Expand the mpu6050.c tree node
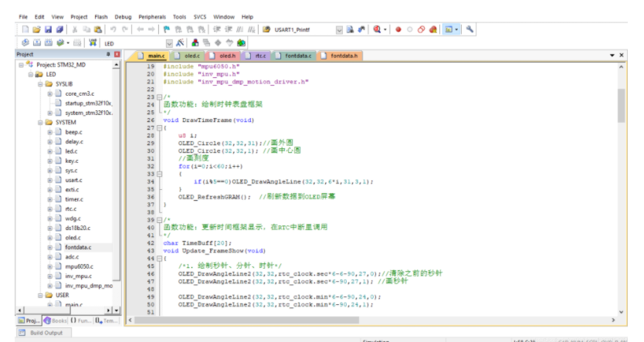Screen dimensions: 644x342 pos(49,266)
